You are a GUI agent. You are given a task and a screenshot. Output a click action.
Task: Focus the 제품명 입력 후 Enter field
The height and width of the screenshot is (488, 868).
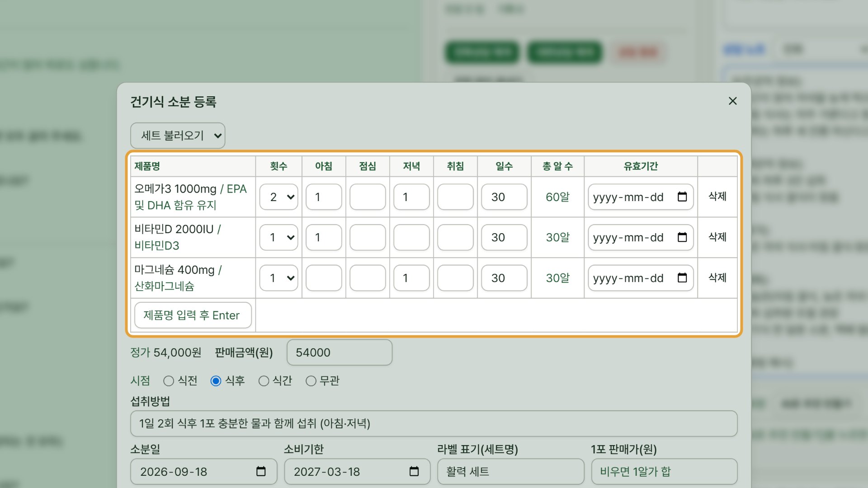tap(193, 315)
